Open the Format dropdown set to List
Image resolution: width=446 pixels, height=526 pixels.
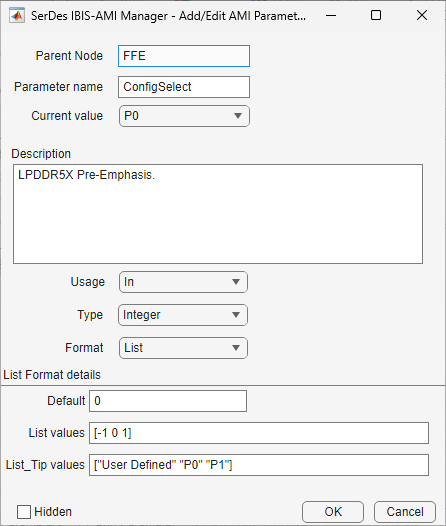(x=183, y=348)
